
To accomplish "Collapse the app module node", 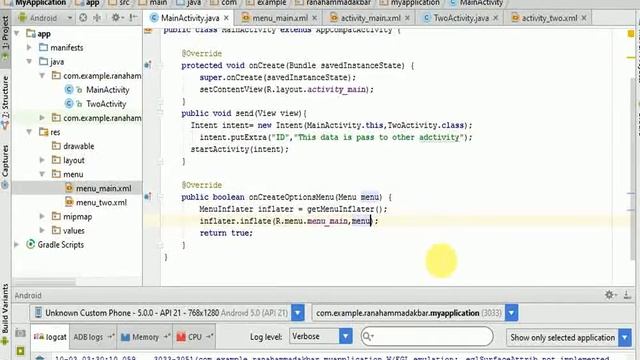I will pos(17,33).
